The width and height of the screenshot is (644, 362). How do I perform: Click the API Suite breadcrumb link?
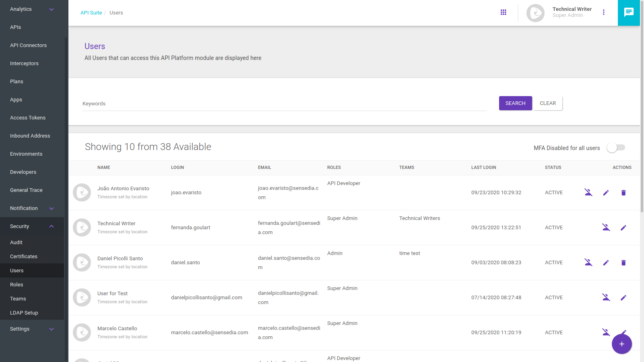tap(91, 13)
